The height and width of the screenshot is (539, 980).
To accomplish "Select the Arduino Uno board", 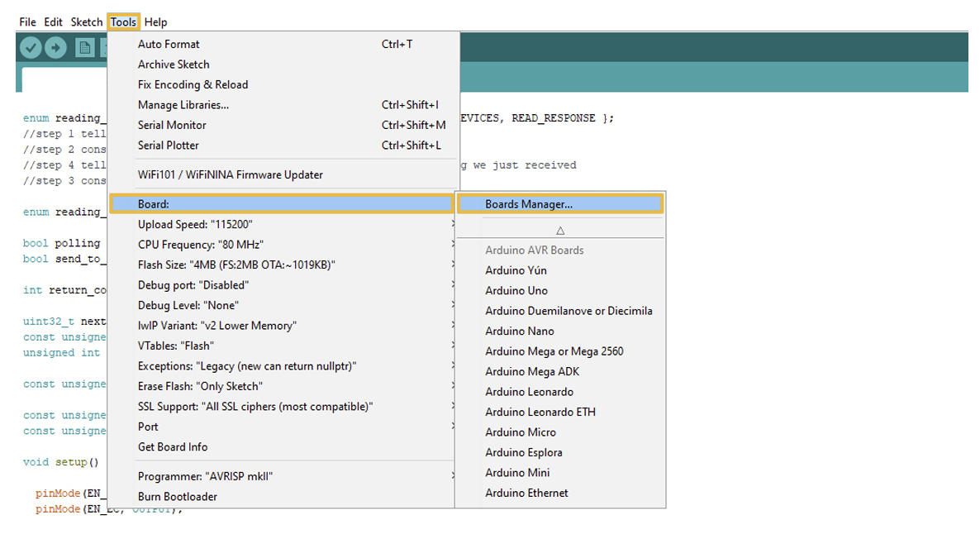I will pos(560,291).
